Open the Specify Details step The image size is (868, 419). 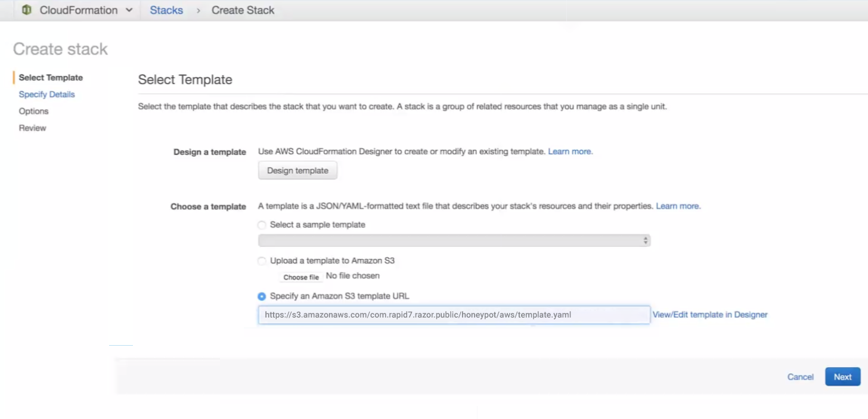pyautogui.click(x=46, y=94)
